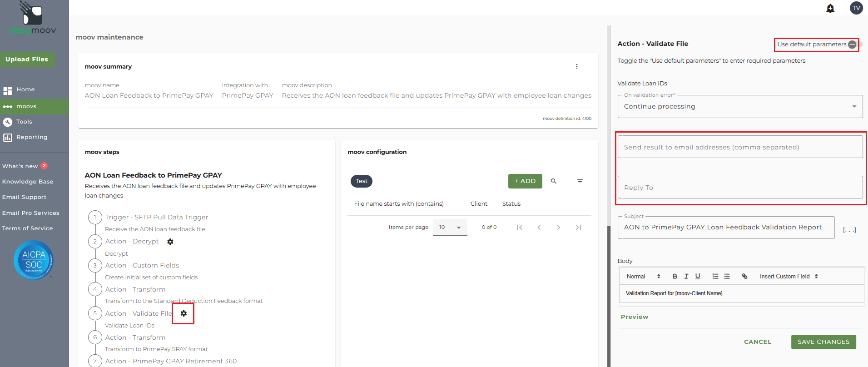Click the Client column header
868x367 pixels.
click(x=479, y=204)
